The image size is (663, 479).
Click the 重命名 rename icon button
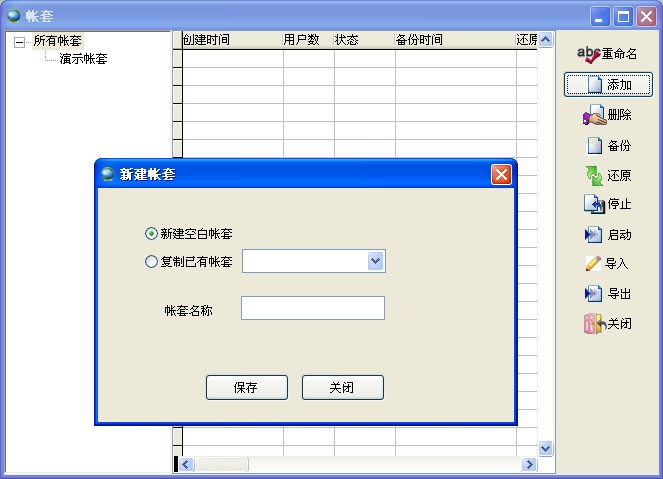tap(607, 54)
